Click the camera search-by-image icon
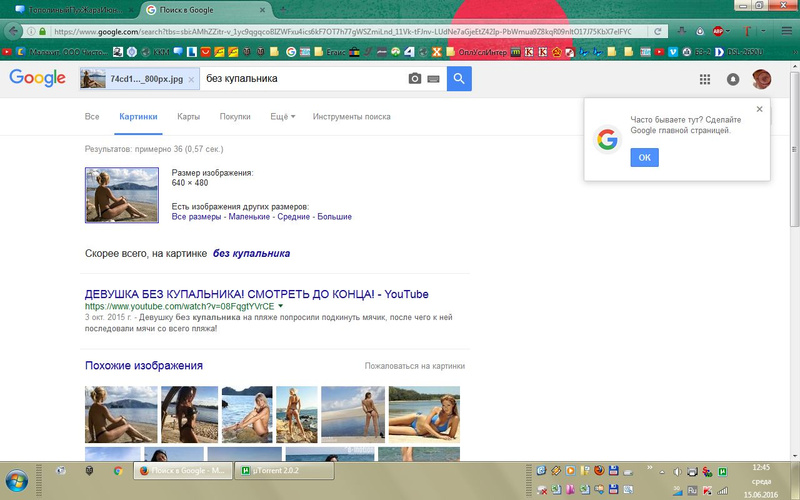This screenshot has height=500, width=800. [x=415, y=79]
